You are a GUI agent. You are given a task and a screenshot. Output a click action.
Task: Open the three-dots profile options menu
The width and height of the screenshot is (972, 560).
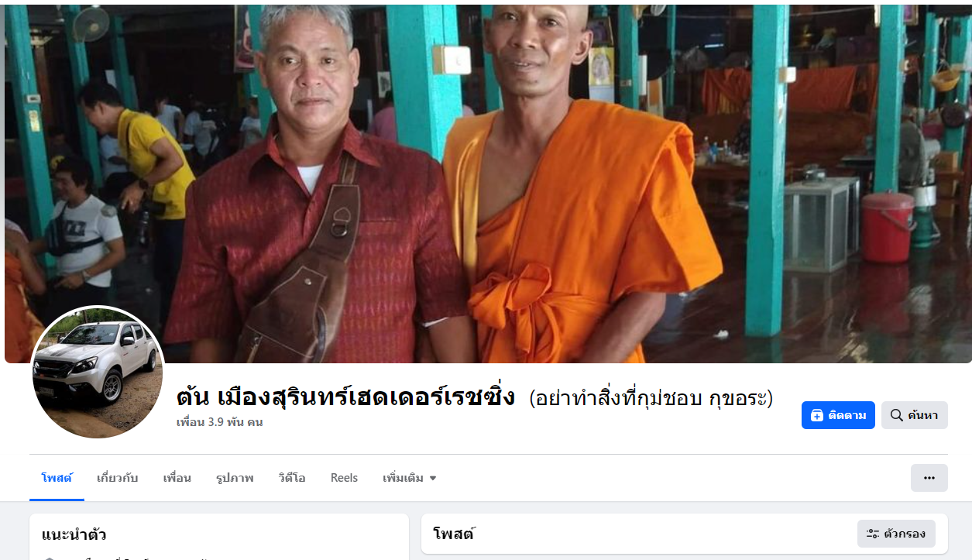929,478
